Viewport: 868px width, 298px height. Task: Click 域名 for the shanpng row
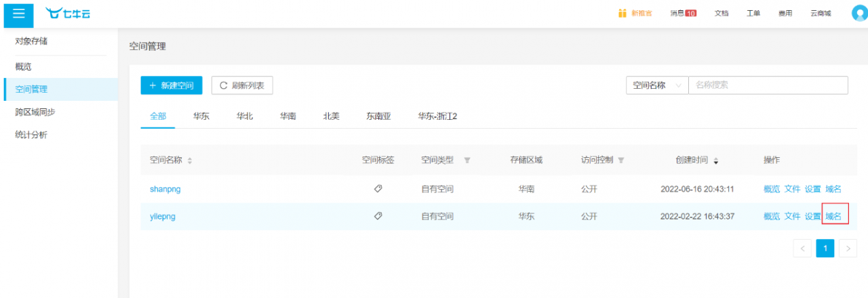coord(833,189)
